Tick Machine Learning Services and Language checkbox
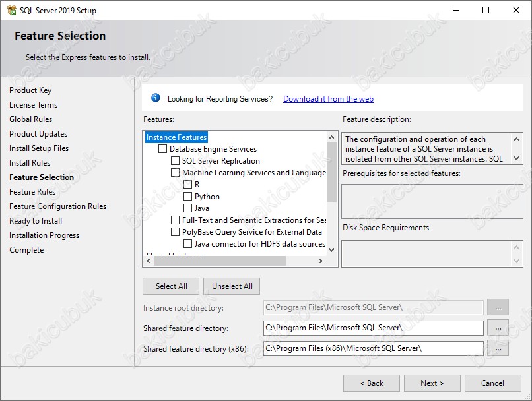The height and width of the screenshot is (401, 532). (175, 173)
